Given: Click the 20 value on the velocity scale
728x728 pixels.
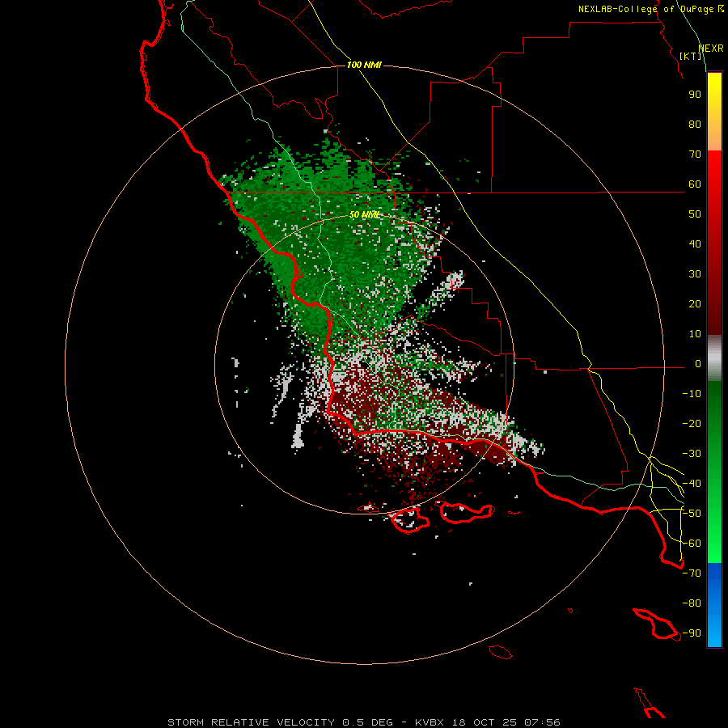Looking at the screenshot, I should point(695,304).
